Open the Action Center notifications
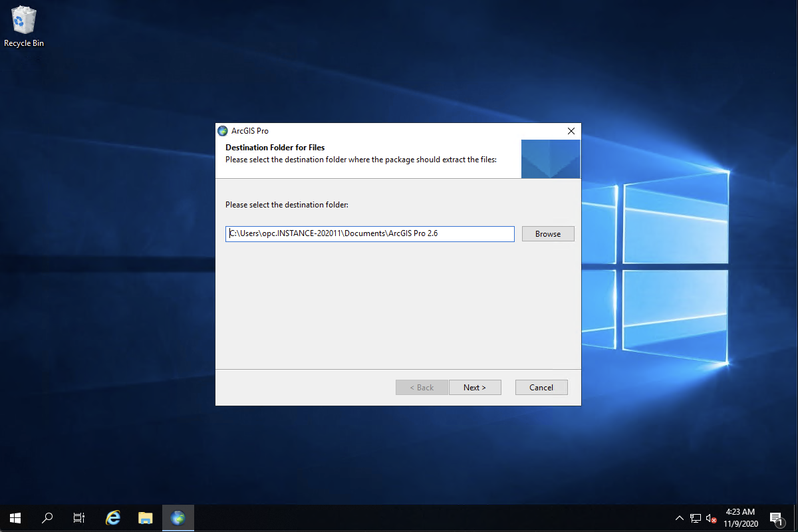 (x=776, y=517)
